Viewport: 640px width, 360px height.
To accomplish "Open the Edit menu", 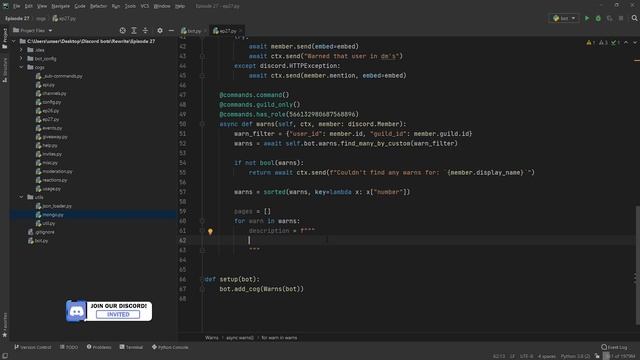I will pyautogui.click(x=29, y=6).
